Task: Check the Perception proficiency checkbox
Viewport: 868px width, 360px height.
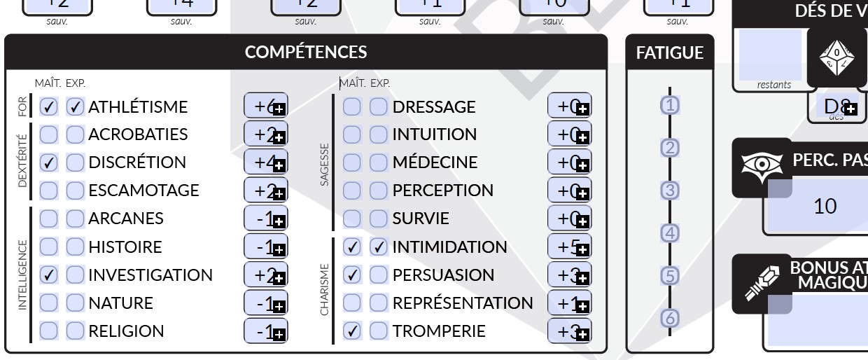Action: (352, 191)
